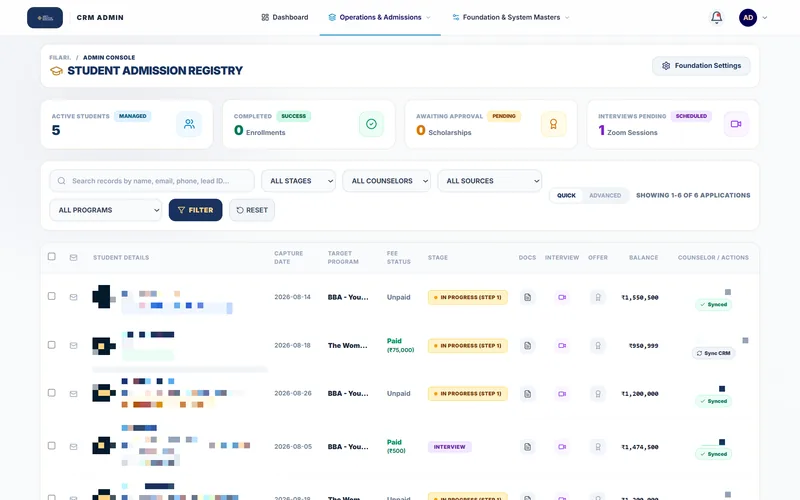Check the 2026-08-14 row checkbox
800x500 pixels.
(52, 296)
